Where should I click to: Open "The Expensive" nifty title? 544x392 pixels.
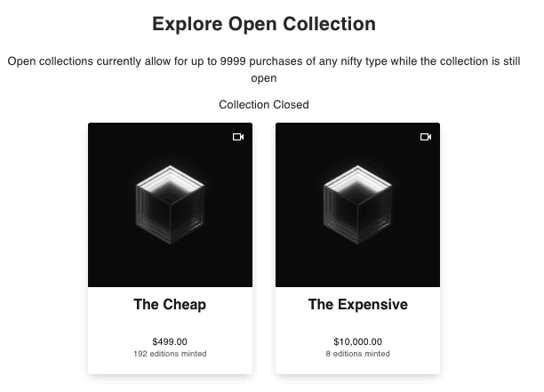click(357, 305)
